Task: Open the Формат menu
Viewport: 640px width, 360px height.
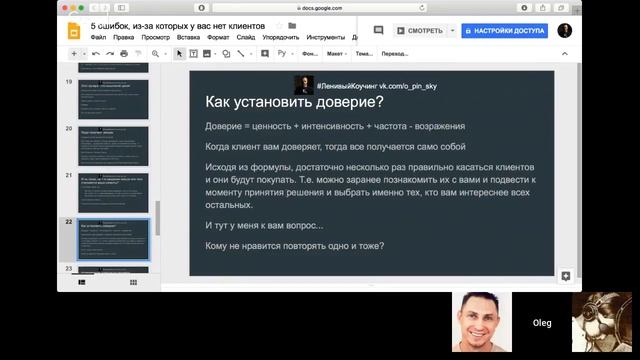Action: pos(218,37)
